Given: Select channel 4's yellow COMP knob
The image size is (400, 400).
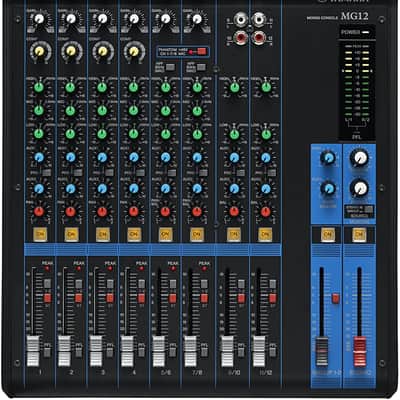Looking at the screenshot, I should pos(134,51).
